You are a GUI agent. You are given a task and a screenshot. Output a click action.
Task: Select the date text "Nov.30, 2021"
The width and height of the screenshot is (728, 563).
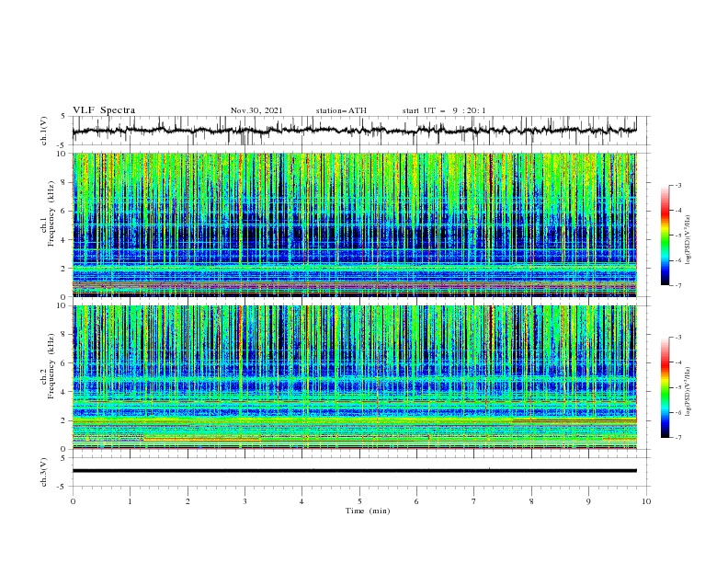(256, 110)
